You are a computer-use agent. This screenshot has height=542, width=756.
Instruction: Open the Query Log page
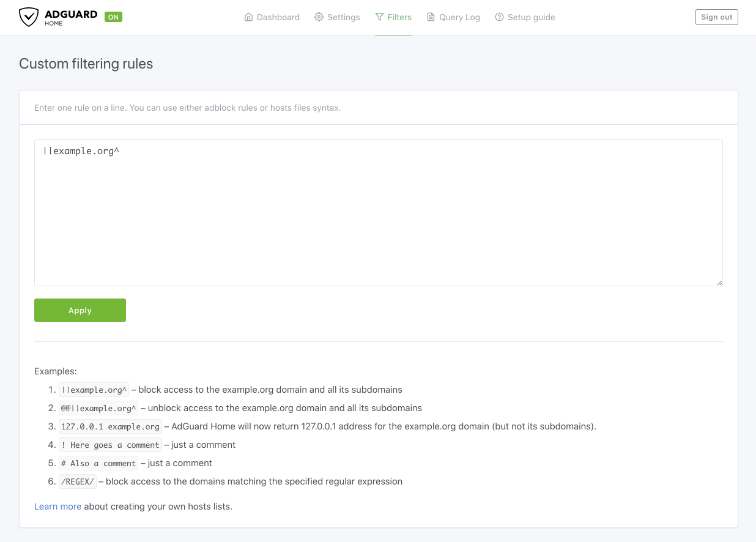tap(459, 17)
